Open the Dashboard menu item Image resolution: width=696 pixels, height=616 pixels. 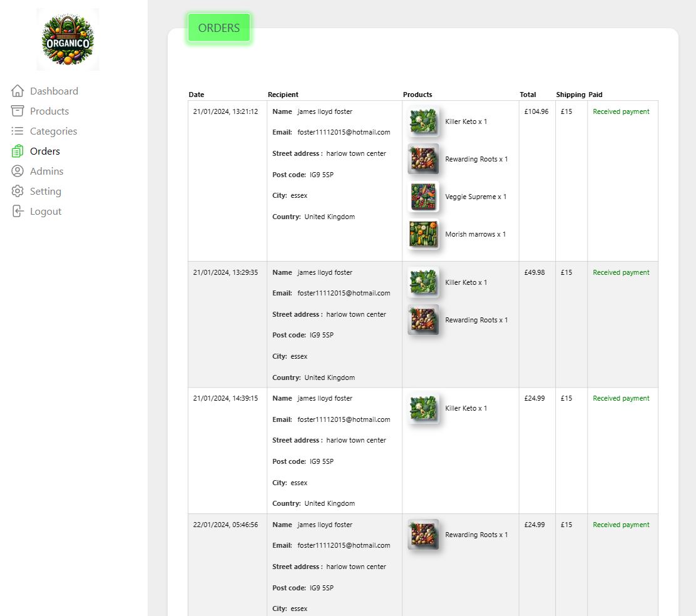coord(54,91)
